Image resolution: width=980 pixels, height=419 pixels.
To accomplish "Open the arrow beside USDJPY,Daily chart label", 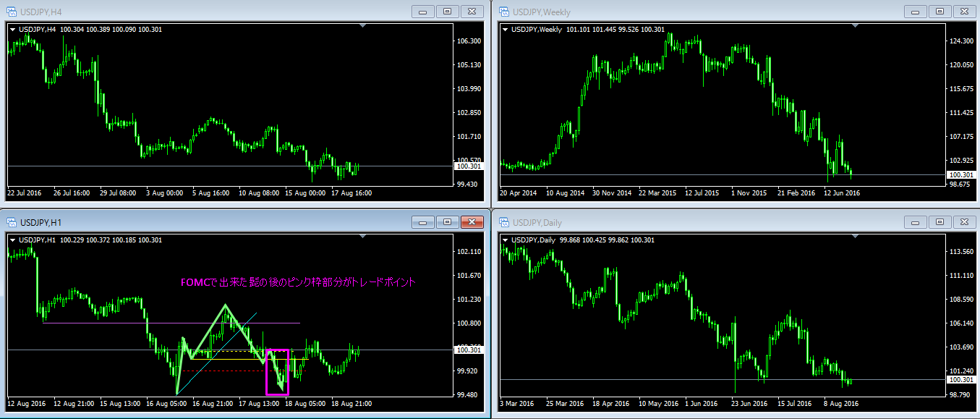I will (x=505, y=240).
